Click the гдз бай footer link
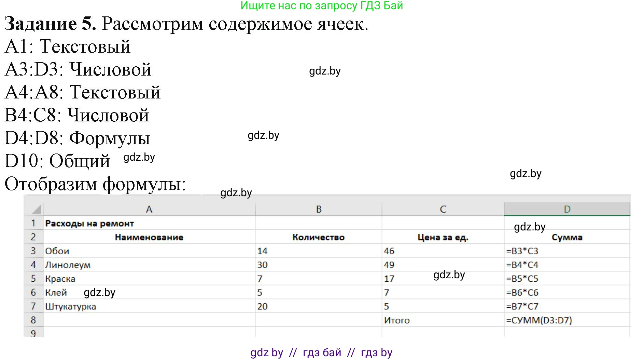644x360 pixels. coord(323,352)
